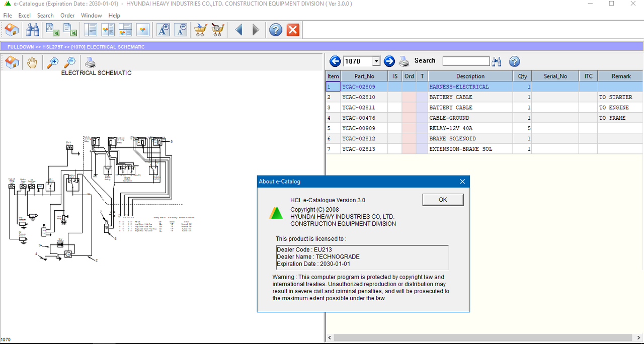Screen dimensions: 644x344
Task: Zoom in on schematic with magnifier plus
Action: [52, 63]
